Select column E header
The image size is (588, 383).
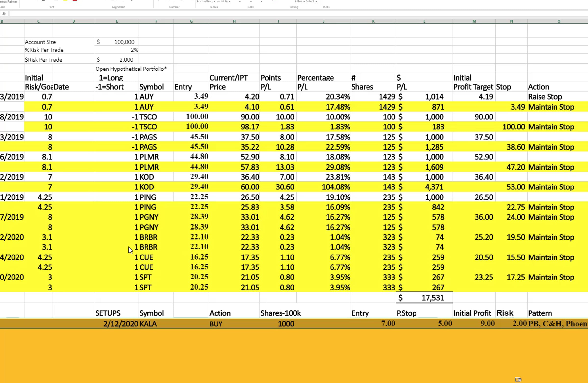pyautogui.click(x=117, y=21)
